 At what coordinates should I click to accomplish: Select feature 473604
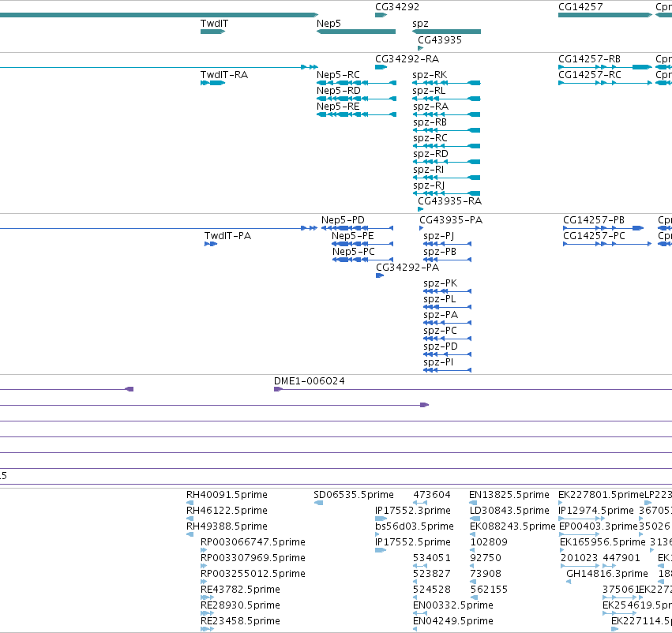click(432, 495)
